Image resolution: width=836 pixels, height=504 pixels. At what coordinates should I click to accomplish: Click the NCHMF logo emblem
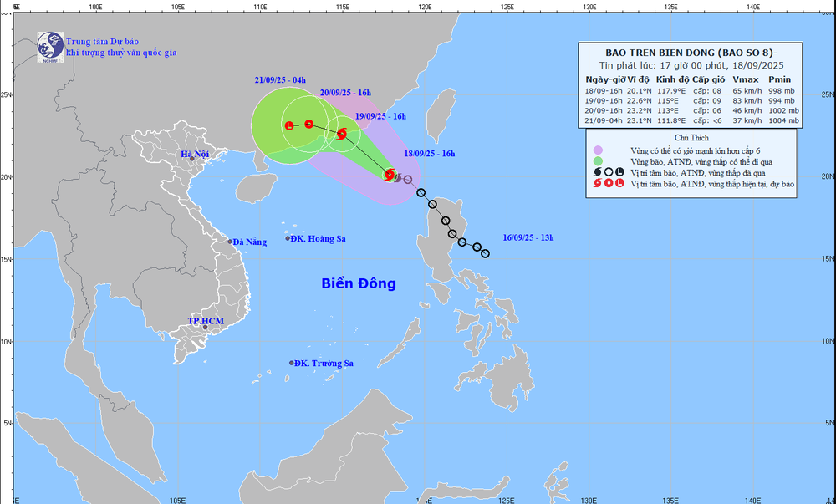(x=51, y=47)
